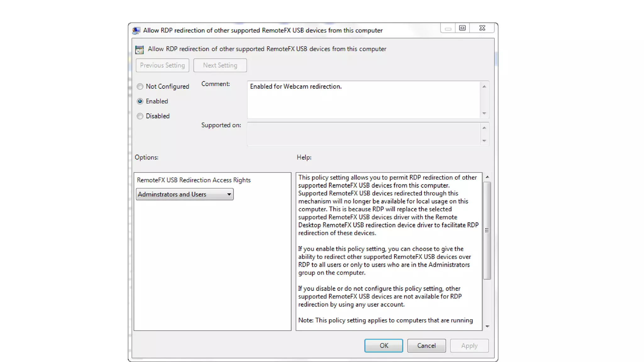Viewport: 644px width, 362px height.
Task: Click the policy setting icon beside heading
Action: pos(139,49)
